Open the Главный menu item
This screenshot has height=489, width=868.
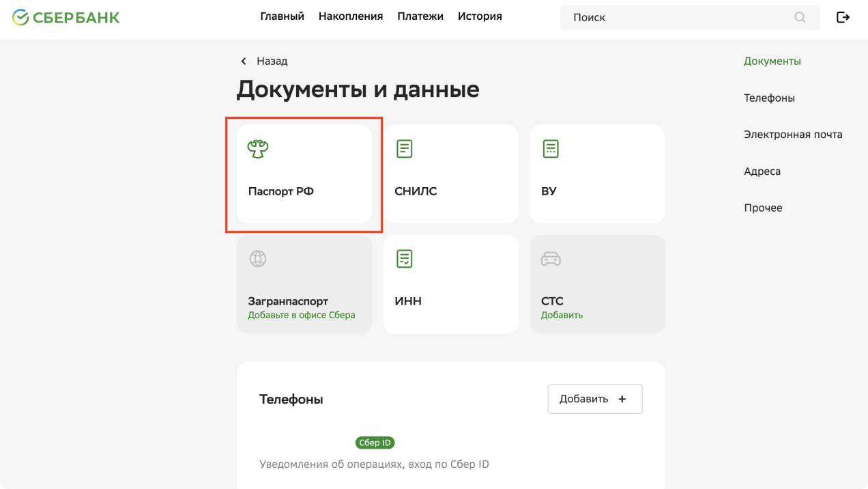point(282,16)
